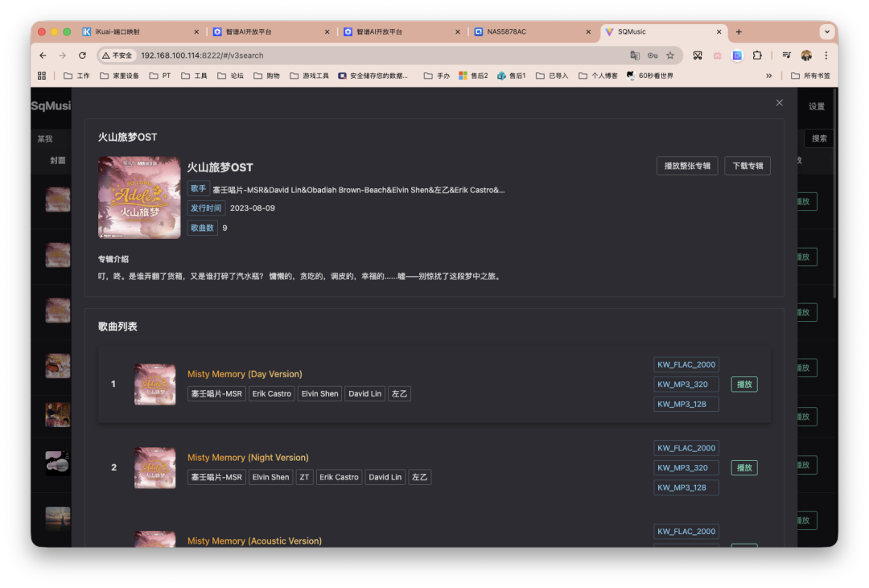Select the KW_FLAC_2000 quality tag for track one
Image resolution: width=869 pixels, height=588 pixels.
[686, 364]
